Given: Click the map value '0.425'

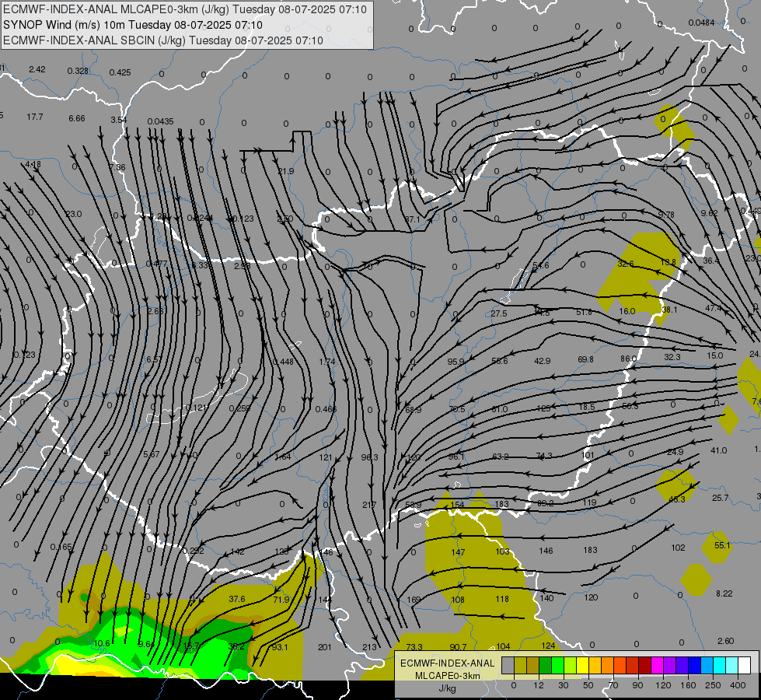Looking at the screenshot, I should click(x=120, y=72).
